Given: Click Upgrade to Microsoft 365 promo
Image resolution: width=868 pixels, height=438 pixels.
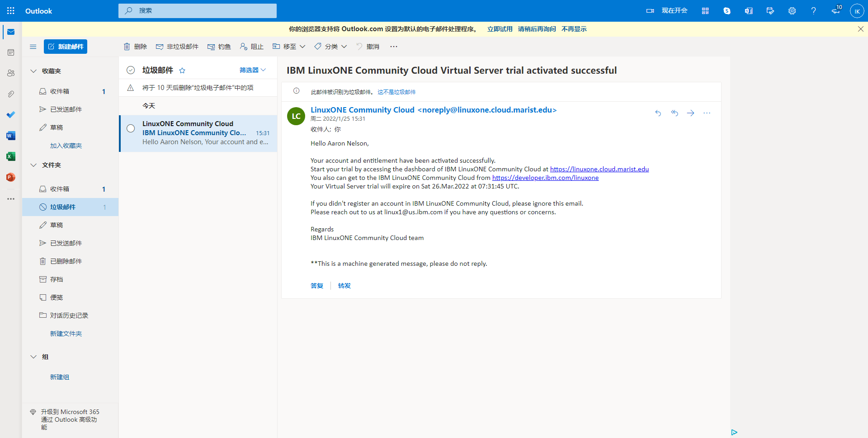Looking at the screenshot, I should point(70,419).
